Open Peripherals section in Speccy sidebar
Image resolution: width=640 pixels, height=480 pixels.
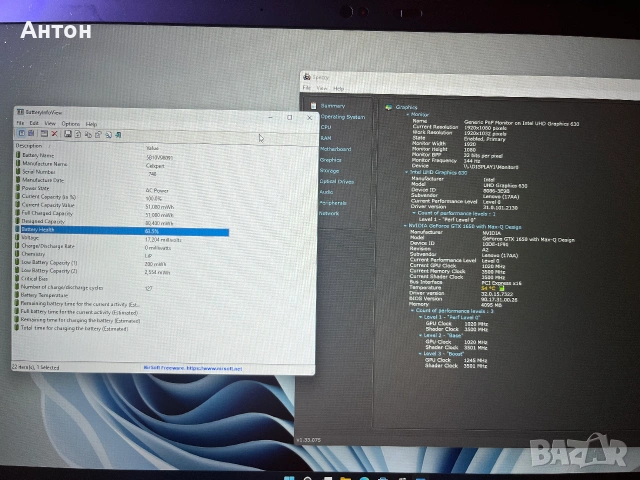(x=333, y=202)
